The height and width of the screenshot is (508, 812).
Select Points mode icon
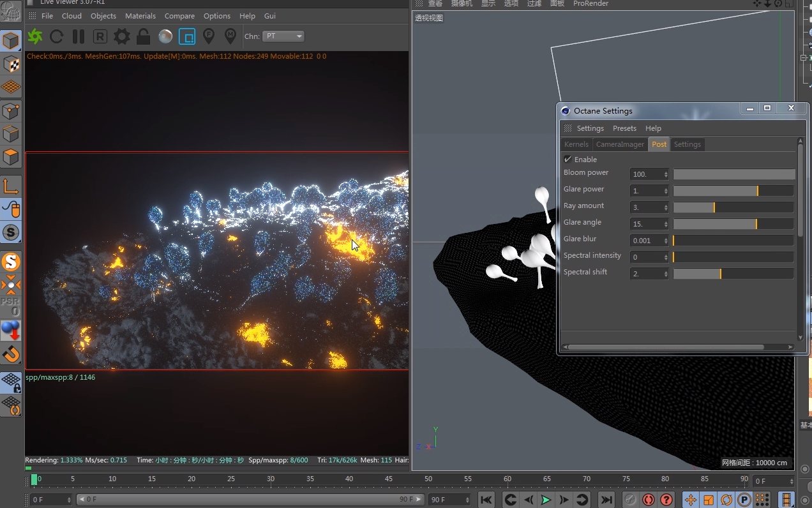11,111
